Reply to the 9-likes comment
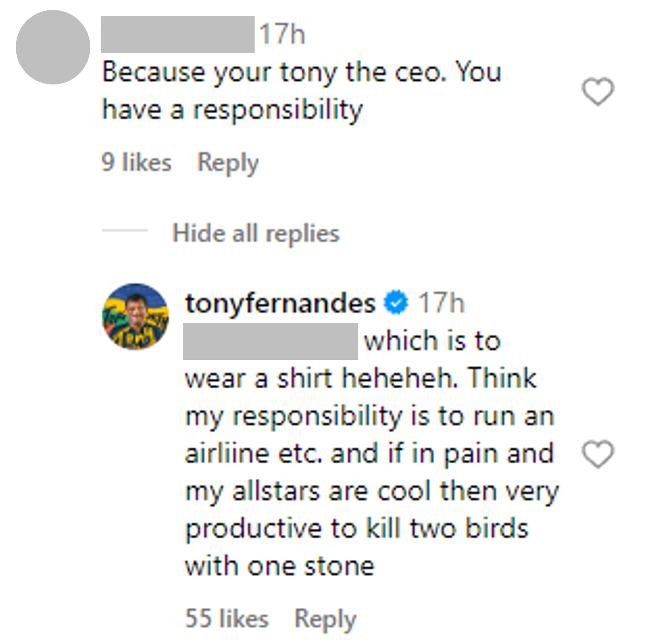Viewport: 646px width, 644px height. click(228, 163)
